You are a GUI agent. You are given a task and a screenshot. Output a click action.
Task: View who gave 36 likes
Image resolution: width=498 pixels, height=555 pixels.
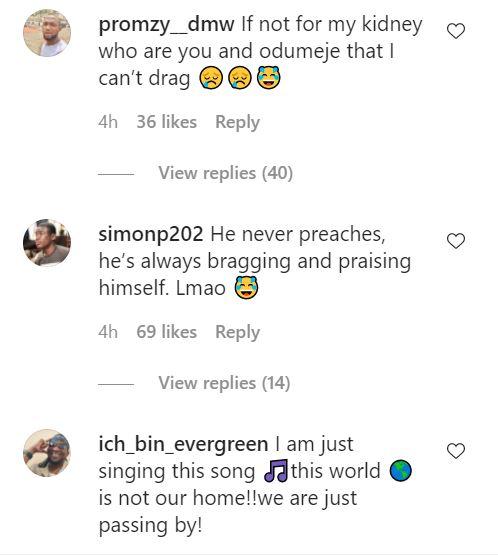tap(166, 122)
